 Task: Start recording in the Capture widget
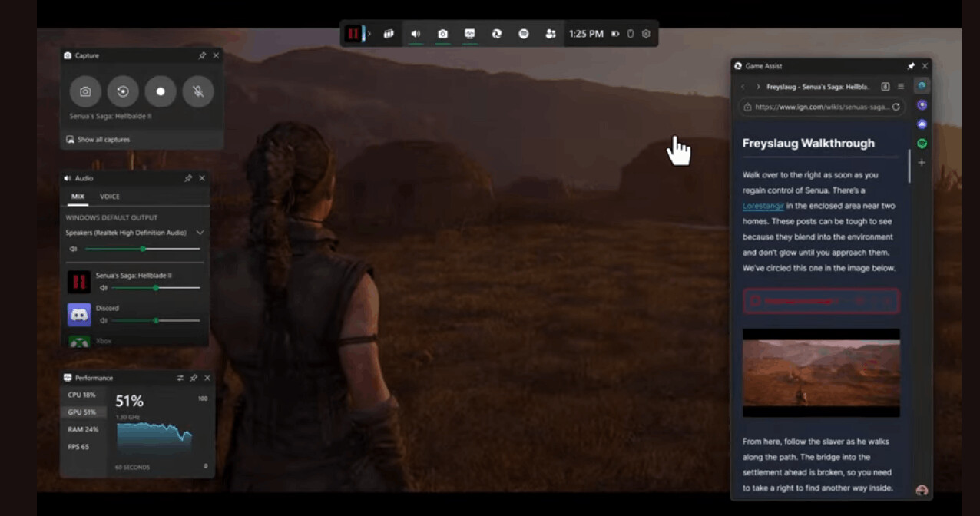tap(161, 91)
